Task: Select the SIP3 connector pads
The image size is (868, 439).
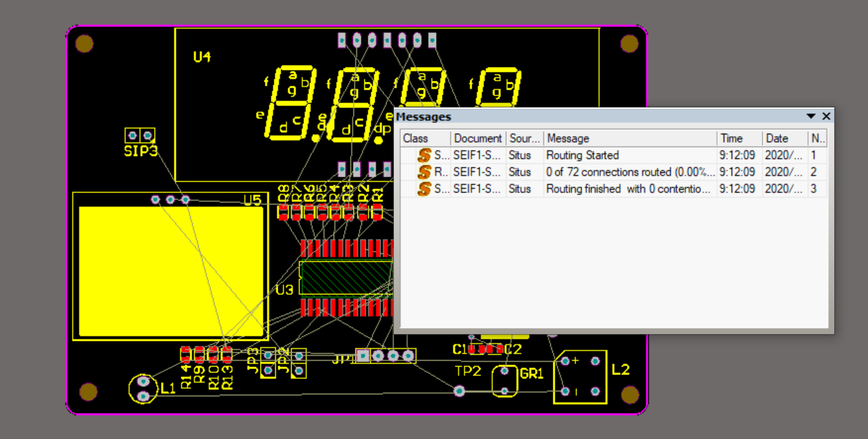Action: pyautogui.click(x=140, y=136)
